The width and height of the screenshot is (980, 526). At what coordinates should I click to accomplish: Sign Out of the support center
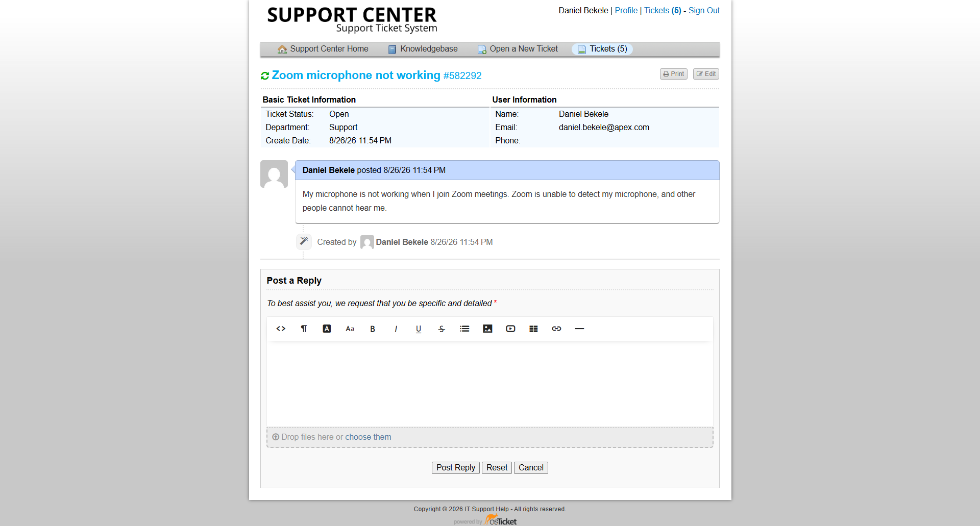point(704,10)
